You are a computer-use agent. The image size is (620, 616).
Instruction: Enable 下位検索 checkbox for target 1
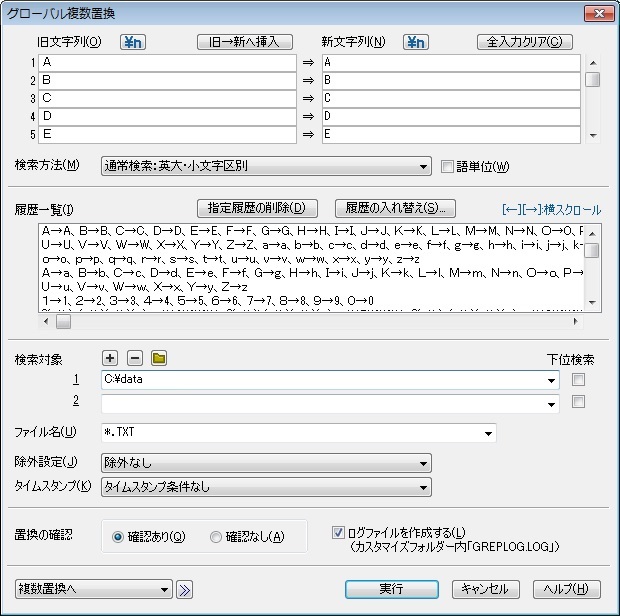tap(578, 380)
